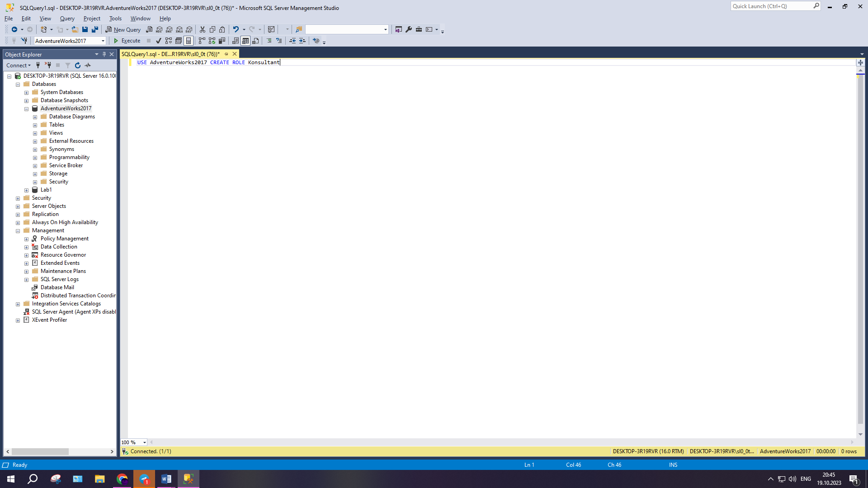This screenshot has height=488, width=868.
Task: Click the XMLA query icon
Action: coord(179,29)
